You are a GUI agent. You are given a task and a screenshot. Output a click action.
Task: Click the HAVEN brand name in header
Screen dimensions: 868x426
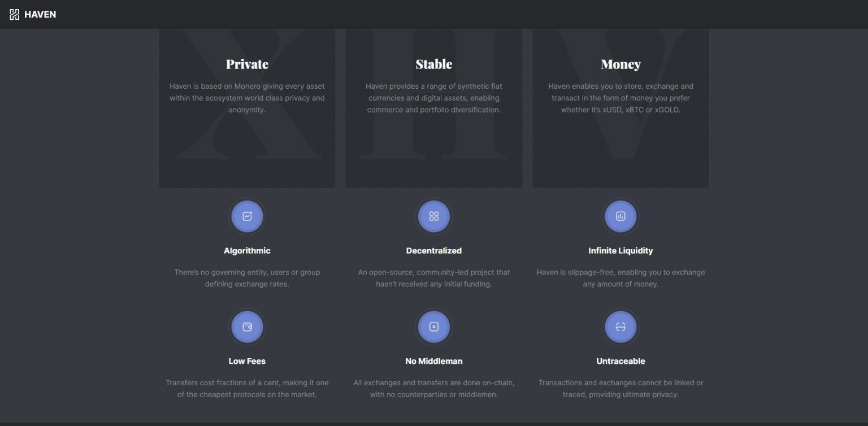38,14
